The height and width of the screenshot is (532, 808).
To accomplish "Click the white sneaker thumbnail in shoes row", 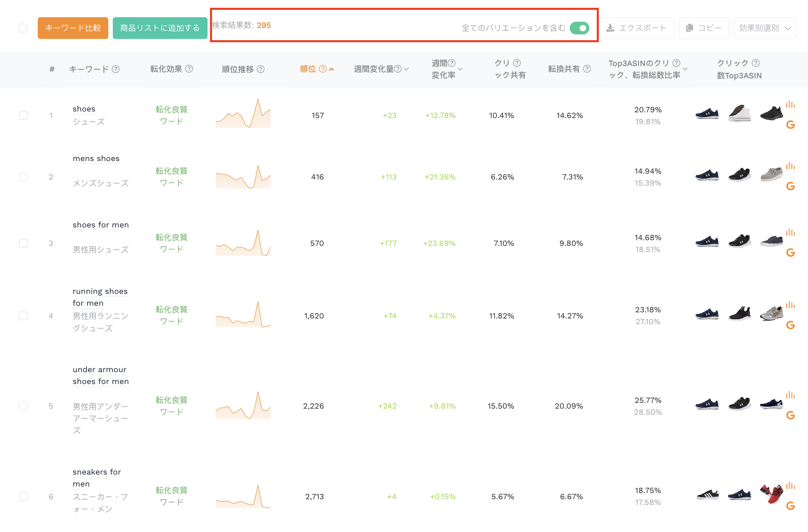I will click(740, 114).
